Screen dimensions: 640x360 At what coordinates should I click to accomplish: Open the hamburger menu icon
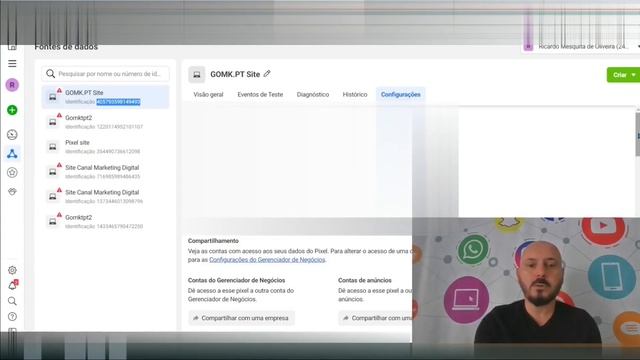click(12, 64)
